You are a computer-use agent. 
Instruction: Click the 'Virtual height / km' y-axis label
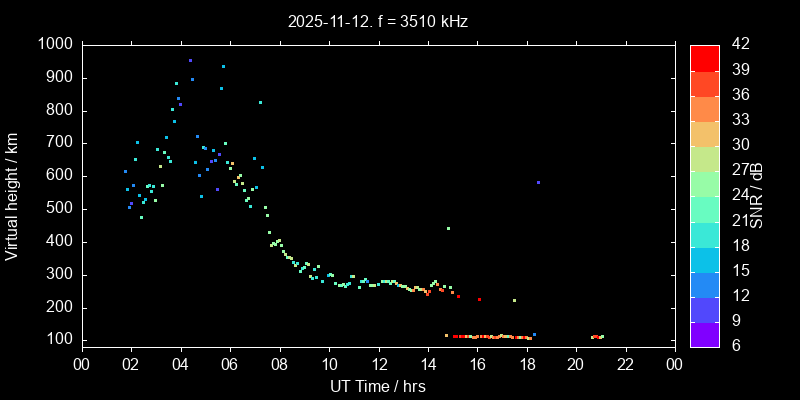[12, 196]
